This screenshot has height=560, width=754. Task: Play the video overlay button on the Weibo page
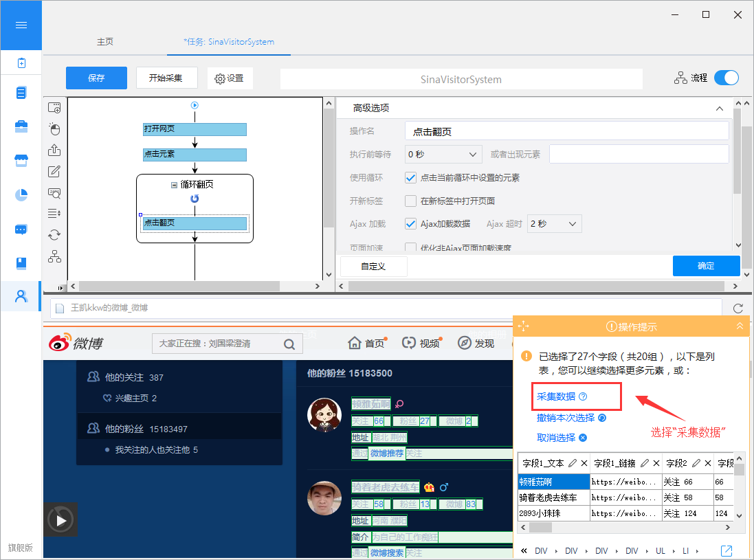pyautogui.click(x=60, y=519)
